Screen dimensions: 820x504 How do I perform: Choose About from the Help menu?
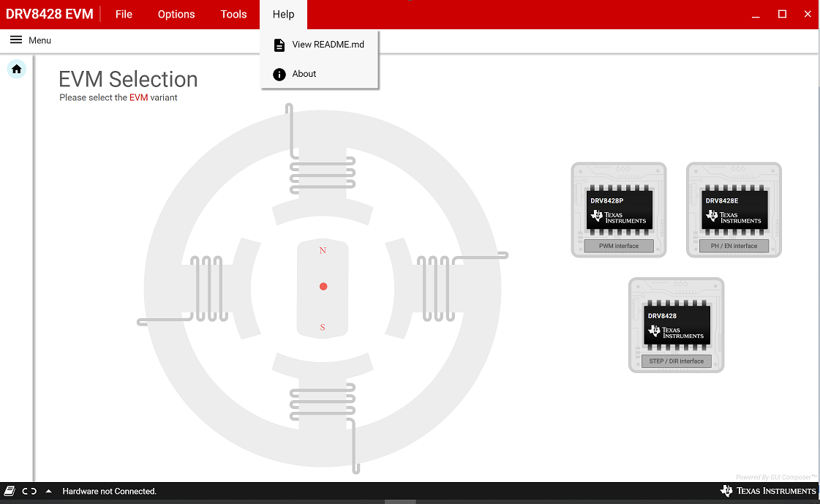pyautogui.click(x=304, y=73)
